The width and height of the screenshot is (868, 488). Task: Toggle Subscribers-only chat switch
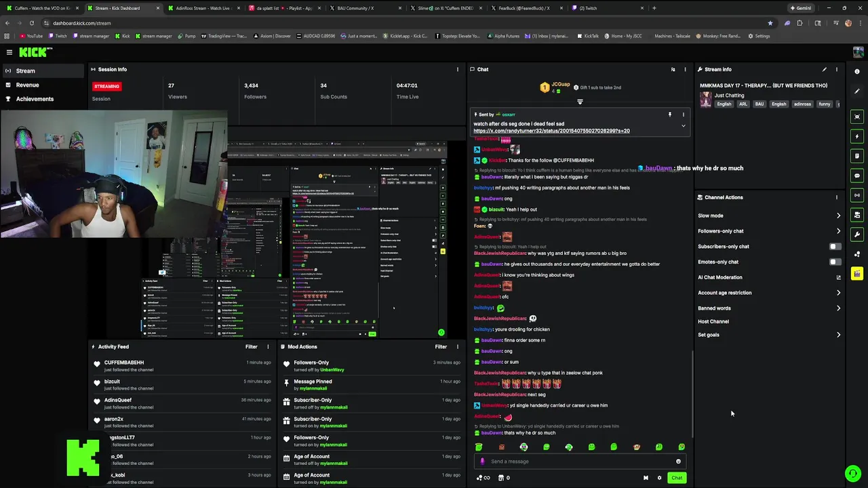(x=835, y=247)
